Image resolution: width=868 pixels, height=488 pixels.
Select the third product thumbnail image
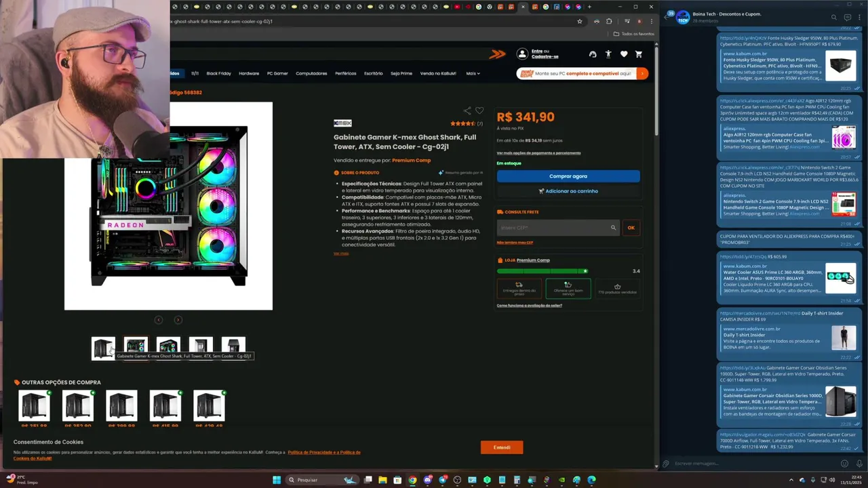coord(168,348)
